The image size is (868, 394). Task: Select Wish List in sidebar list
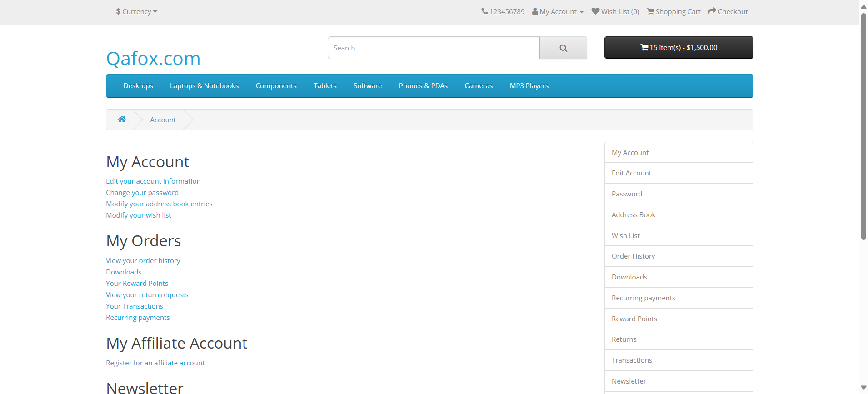click(678, 236)
